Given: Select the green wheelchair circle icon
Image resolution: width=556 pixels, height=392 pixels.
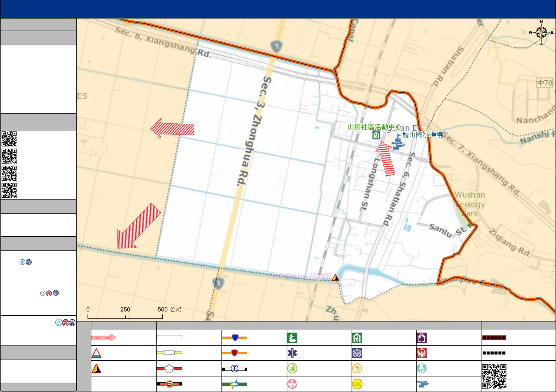Looking at the screenshot, I should click(292, 369).
